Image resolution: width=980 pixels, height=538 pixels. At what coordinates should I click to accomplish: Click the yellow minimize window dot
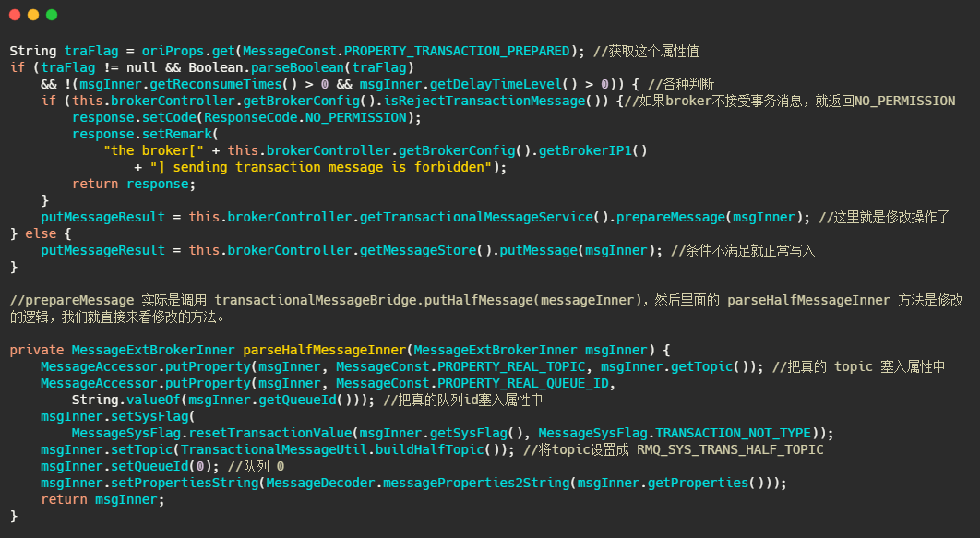click(33, 15)
